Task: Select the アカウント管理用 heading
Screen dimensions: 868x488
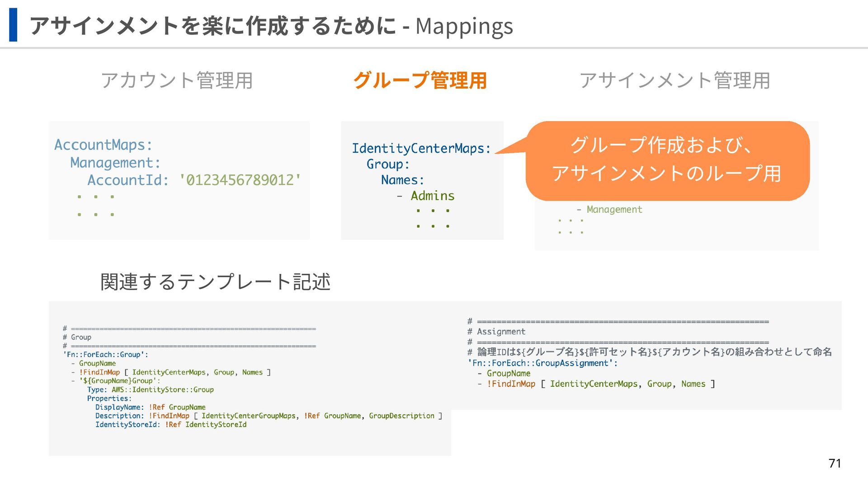Action: (176, 80)
